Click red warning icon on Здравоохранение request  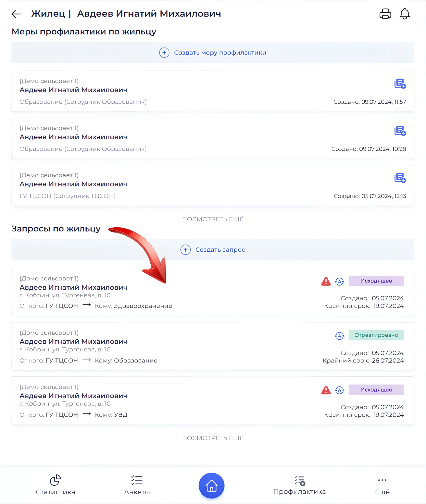tap(326, 281)
